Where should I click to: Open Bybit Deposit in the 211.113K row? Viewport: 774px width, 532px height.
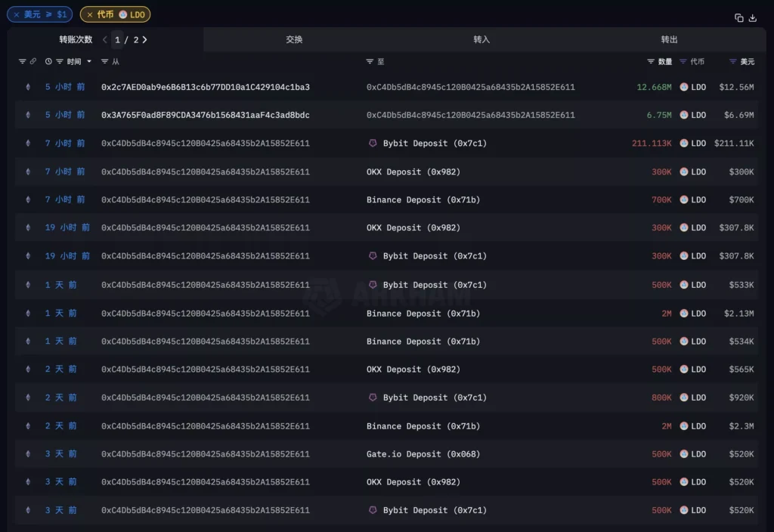coord(435,143)
